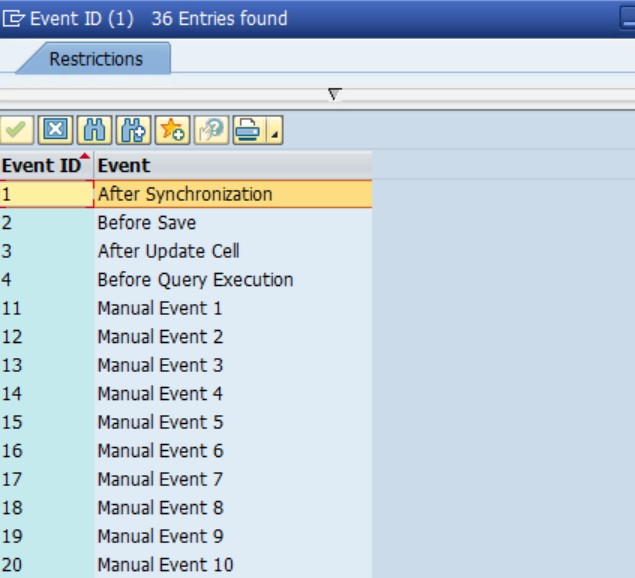Choose the After Update Cell event
635x578 pixels.
168,251
